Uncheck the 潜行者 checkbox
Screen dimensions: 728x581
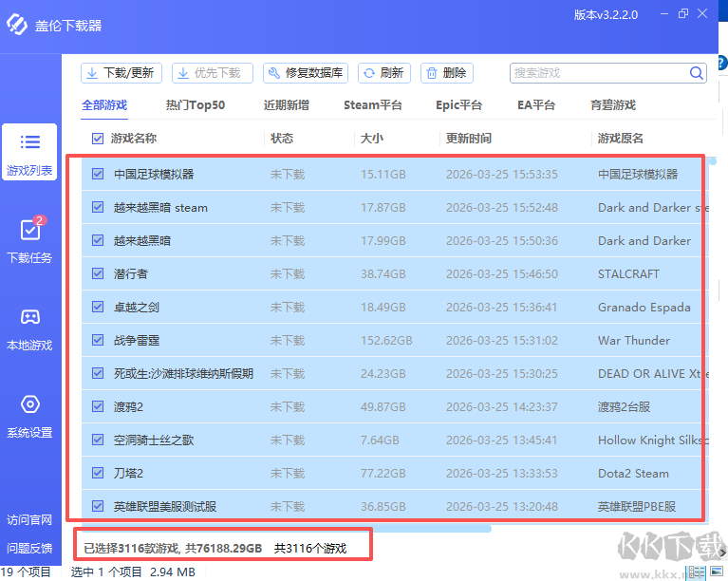coord(98,273)
